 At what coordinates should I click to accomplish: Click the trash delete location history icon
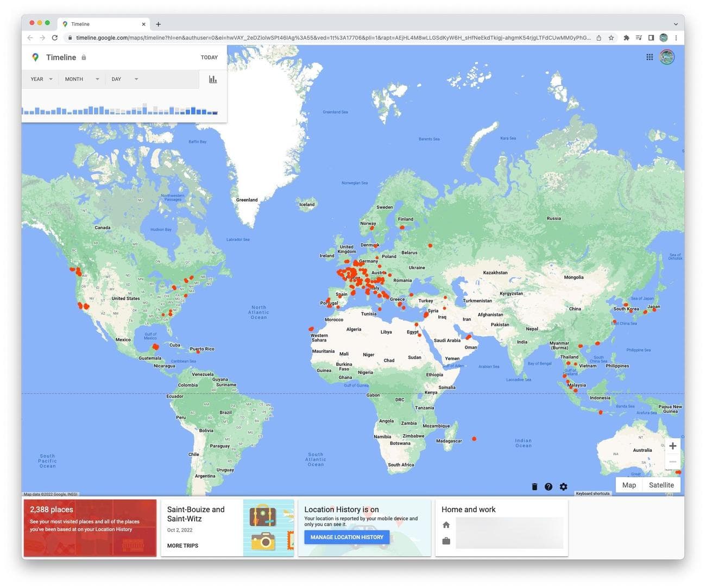(x=534, y=486)
